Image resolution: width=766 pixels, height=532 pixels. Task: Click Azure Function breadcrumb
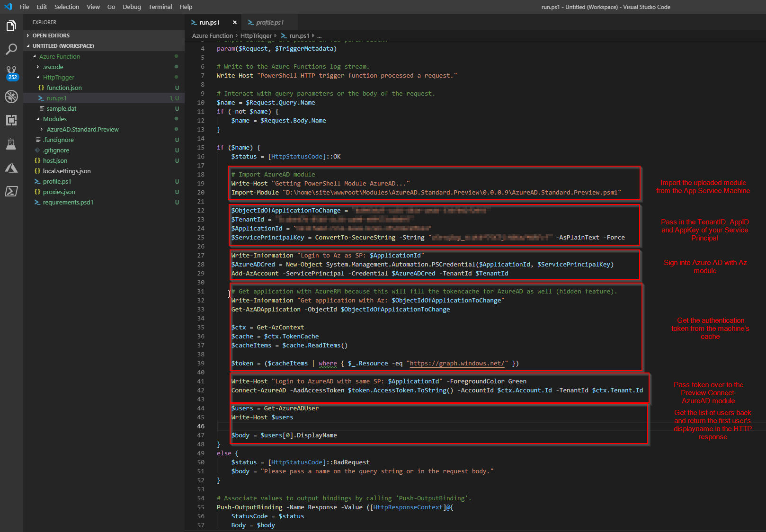tap(213, 35)
